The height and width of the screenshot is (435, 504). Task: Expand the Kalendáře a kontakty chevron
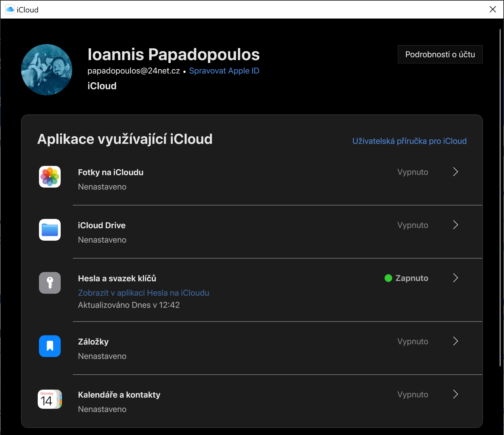[456, 394]
